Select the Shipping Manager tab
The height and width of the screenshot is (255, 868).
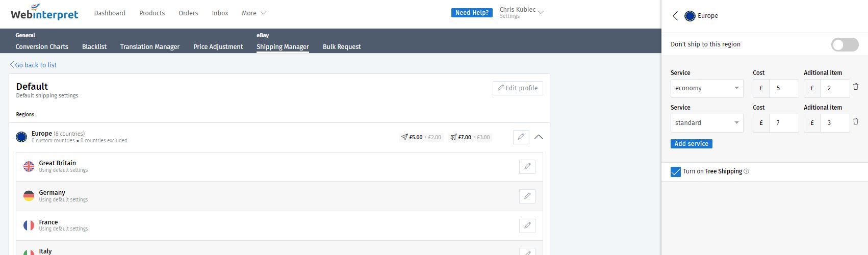(x=283, y=46)
